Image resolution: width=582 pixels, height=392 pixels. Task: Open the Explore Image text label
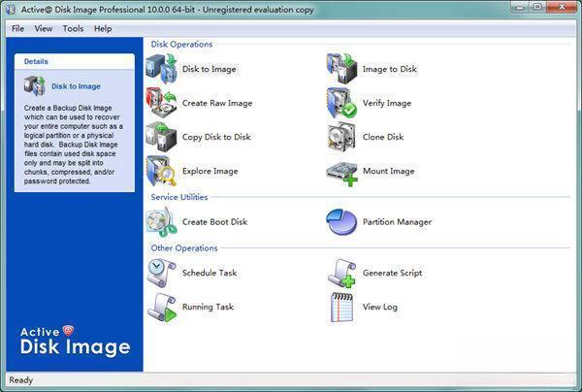tap(210, 171)
